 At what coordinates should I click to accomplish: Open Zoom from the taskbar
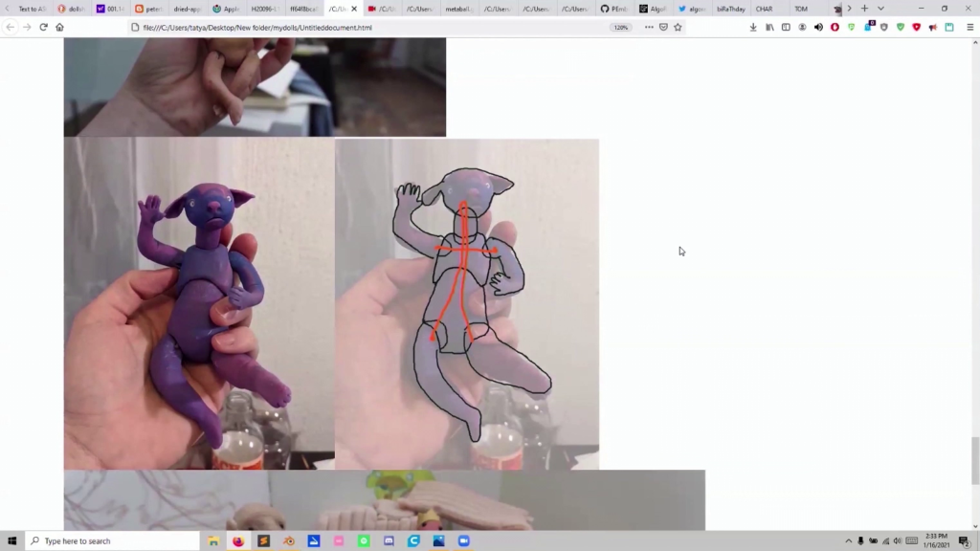click(464, 541)
